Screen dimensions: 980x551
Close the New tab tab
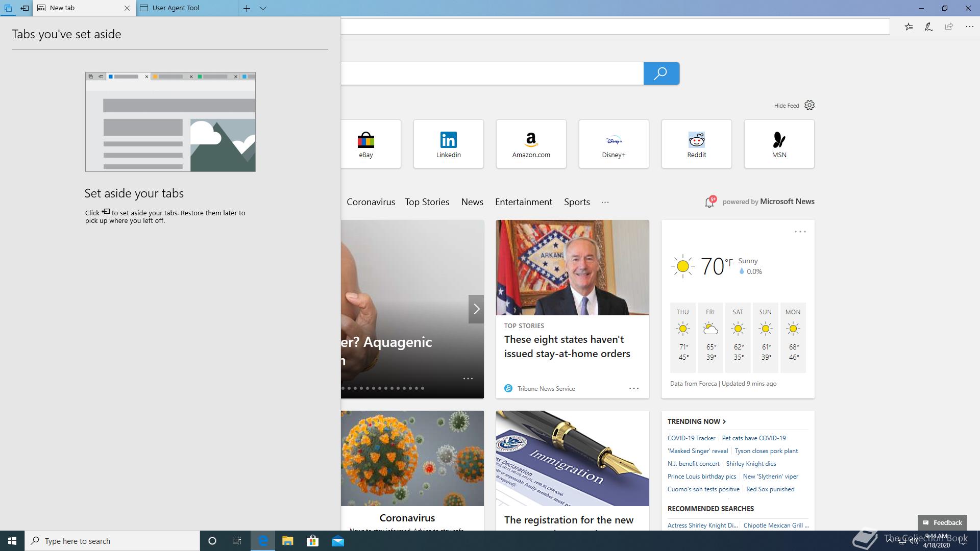pos(127,8)
